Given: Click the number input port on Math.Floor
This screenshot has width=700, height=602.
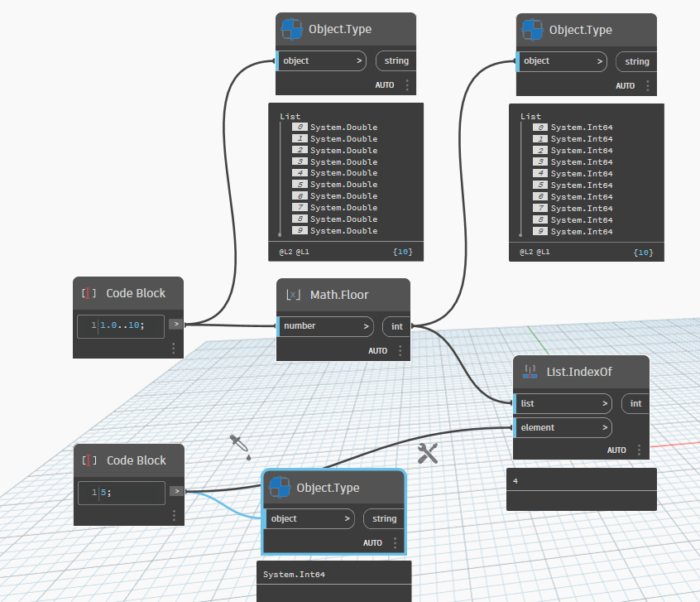Looking at the screenshot, I should [325, 326].
